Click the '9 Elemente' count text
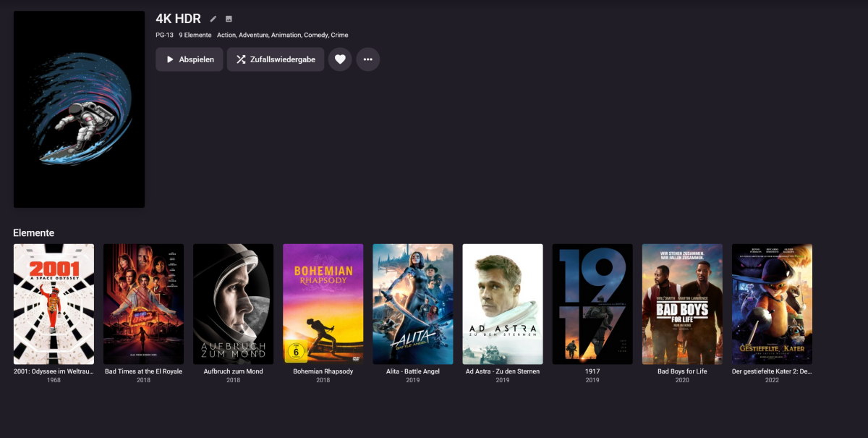Screen dimensions: 868x438 click(195, 35)
